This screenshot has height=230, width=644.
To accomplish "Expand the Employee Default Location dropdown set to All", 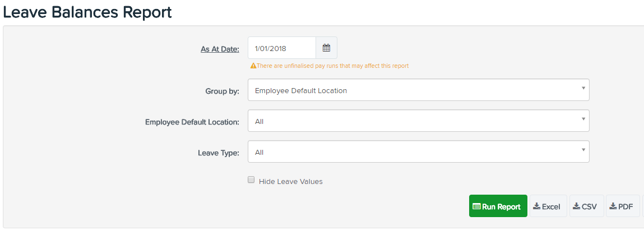I will click(419, 121).
